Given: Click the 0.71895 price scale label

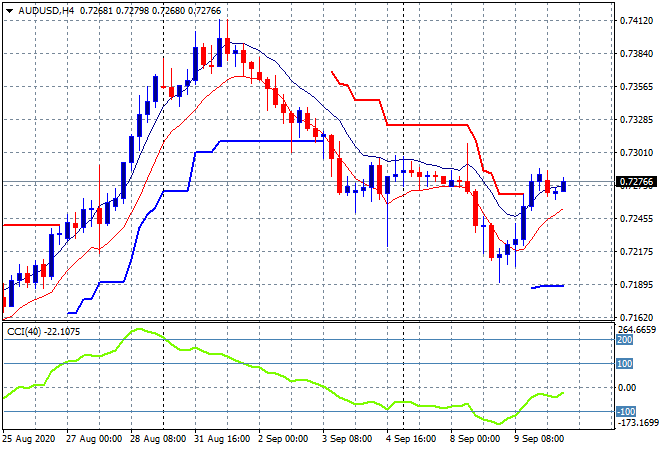Looking at the screenshot, I should [635, 284].
